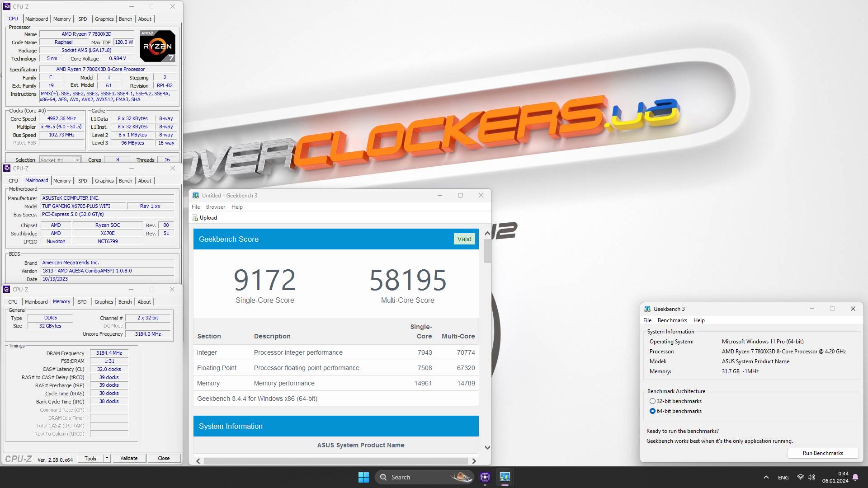
Task: Open the notifications bell icon
Action: (855, 477)
